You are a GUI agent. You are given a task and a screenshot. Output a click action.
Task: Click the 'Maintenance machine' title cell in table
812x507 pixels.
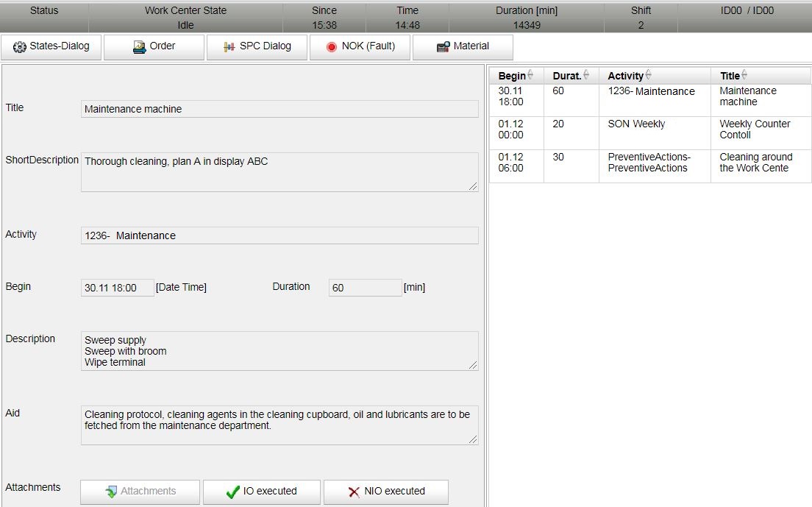(761, 100)
